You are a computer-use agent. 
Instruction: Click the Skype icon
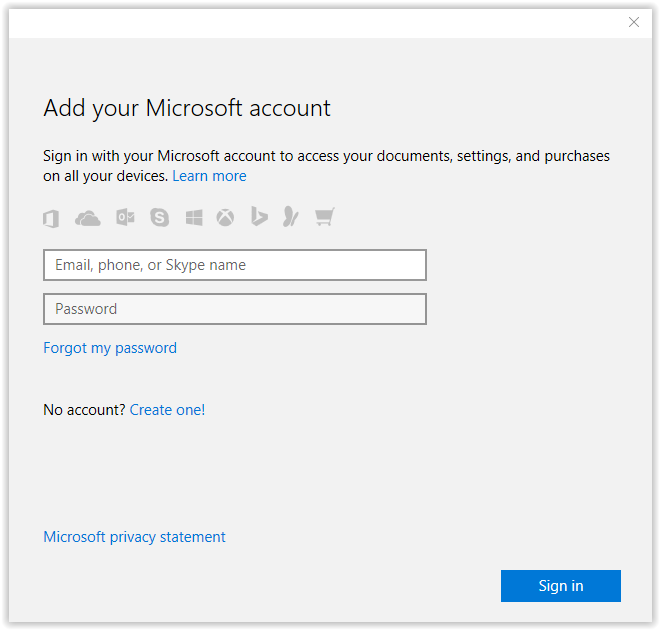tap(160, 218)
